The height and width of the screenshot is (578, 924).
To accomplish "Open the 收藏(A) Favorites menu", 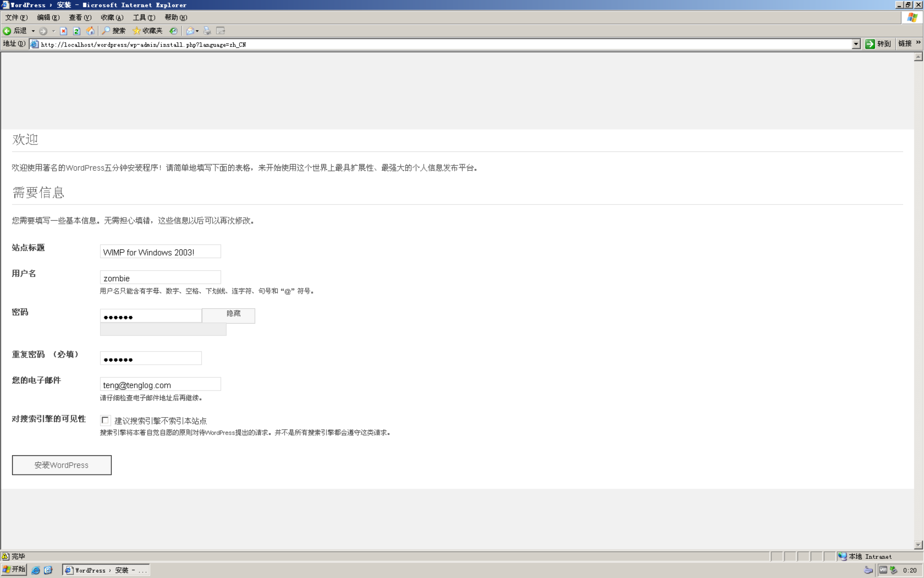I will click(112, 18).
